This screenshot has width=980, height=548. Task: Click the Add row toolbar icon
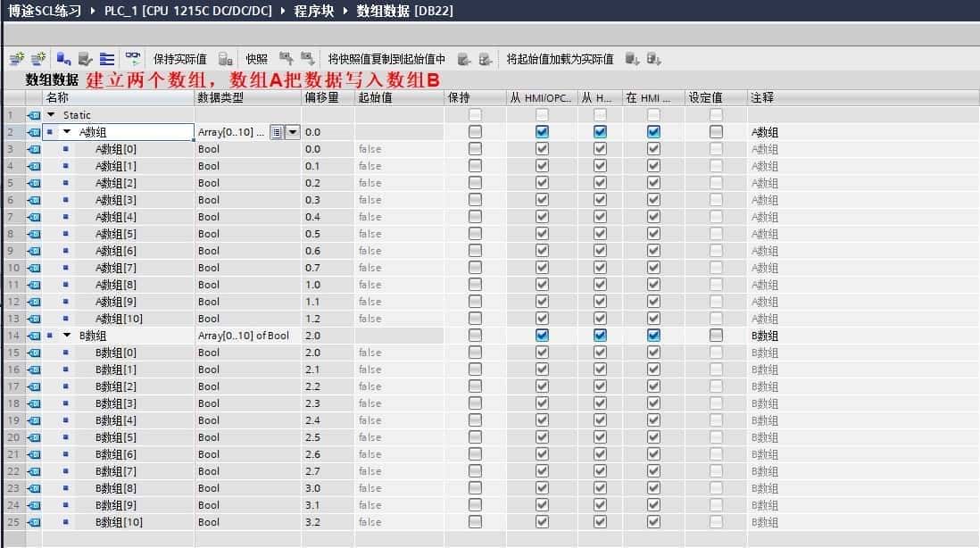click(37, 58)
